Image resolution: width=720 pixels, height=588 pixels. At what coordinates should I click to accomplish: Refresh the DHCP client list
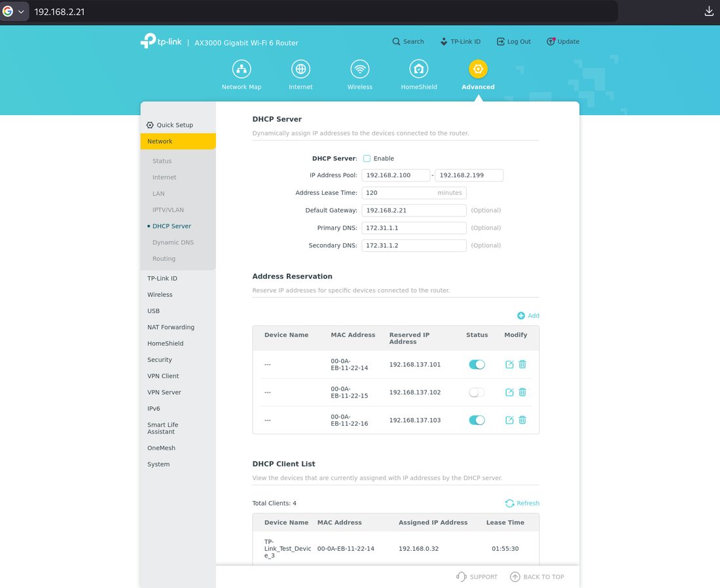click(522, 504)
